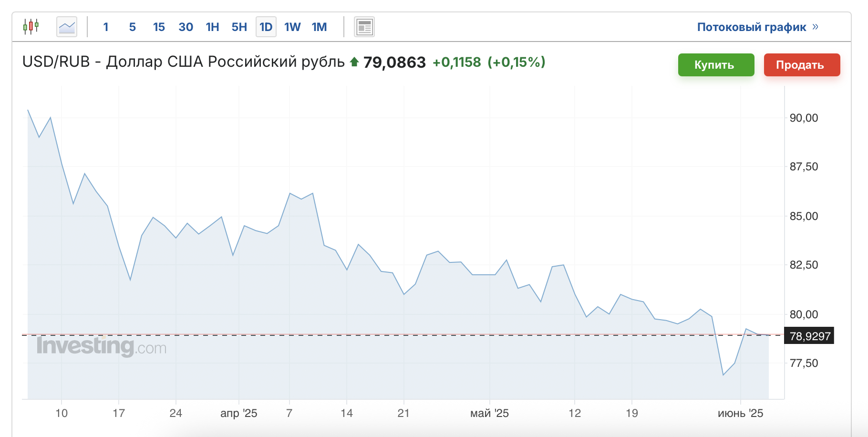Set chart interval to 5 minutes

click(x=133, y=27)
